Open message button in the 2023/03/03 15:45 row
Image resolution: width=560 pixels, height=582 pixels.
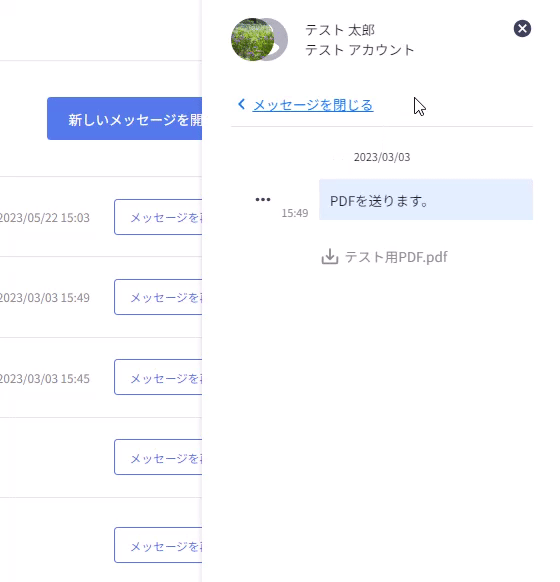[x=158, y=377]
